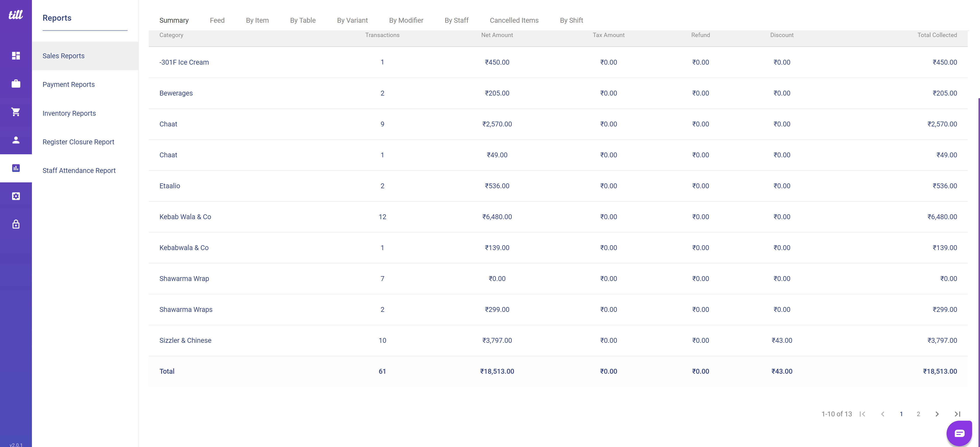Switch to the By Table tab
Image resolution: width=980 pixels, height=447 pixels.
(x=303, y=20)
